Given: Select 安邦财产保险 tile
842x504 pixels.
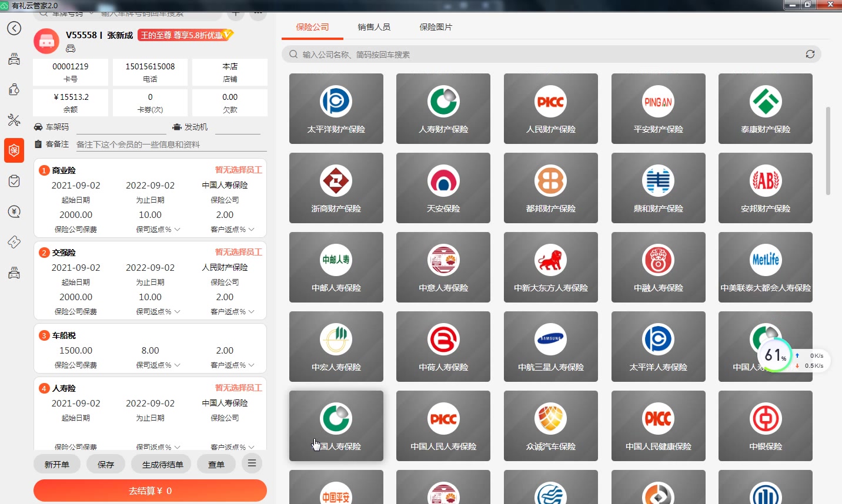Looking at the screenshot, I should pos(766,188).
